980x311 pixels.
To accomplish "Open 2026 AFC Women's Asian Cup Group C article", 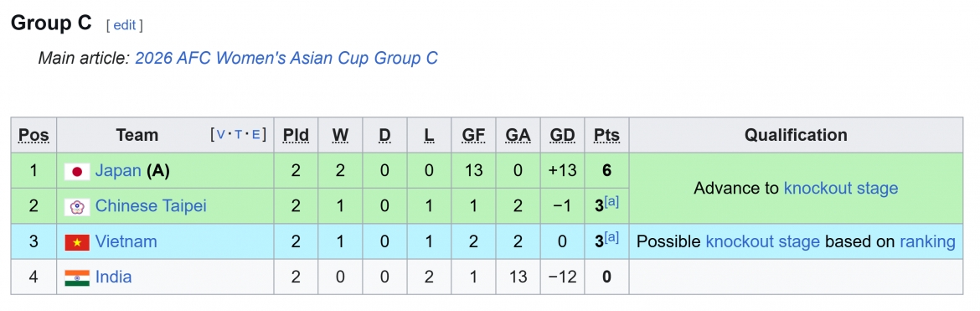I will tap(286, 58).
